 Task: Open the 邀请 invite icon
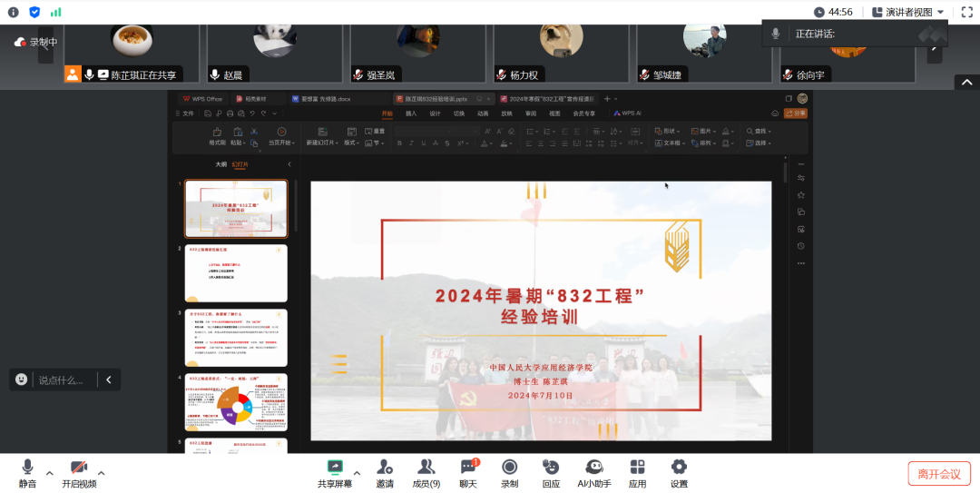pyautogui.click(x=385, y=468)
